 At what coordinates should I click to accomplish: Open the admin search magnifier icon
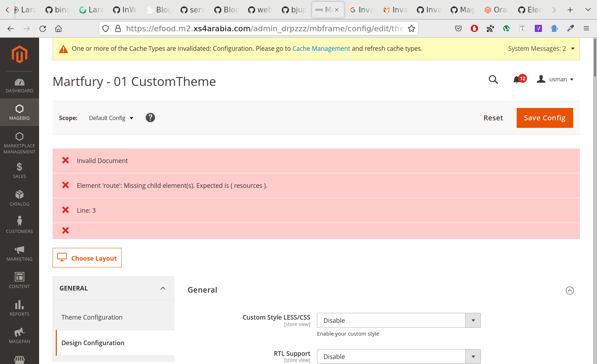493,80
